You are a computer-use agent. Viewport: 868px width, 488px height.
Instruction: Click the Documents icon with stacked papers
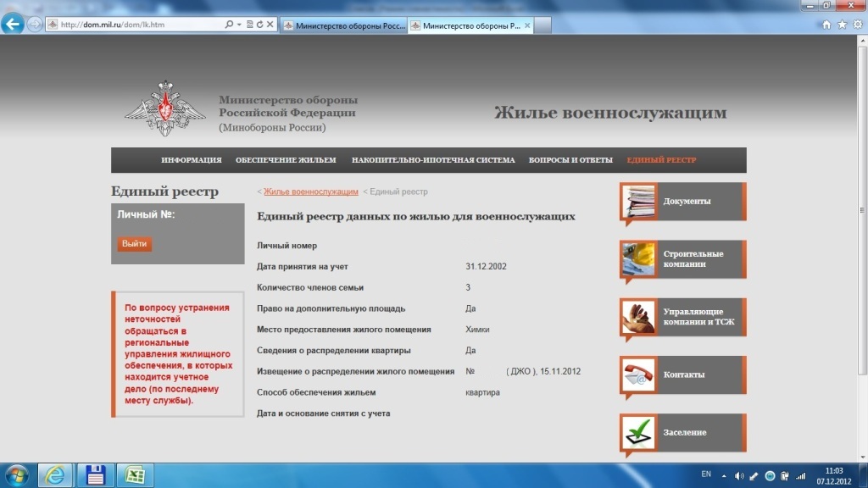pyautogui.click(x=637, y=202)
